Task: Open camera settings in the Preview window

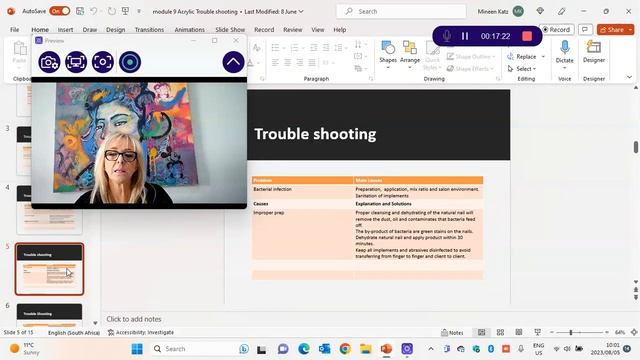Action: click(x=49, y=62)
